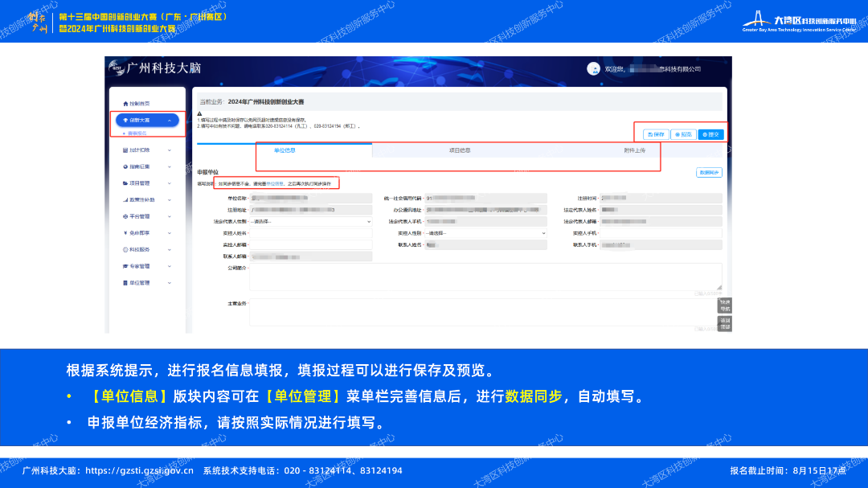Click the chart icon beside 政策性补助
868x488 pixels.
pyautogui.click(x=125, y=200)
